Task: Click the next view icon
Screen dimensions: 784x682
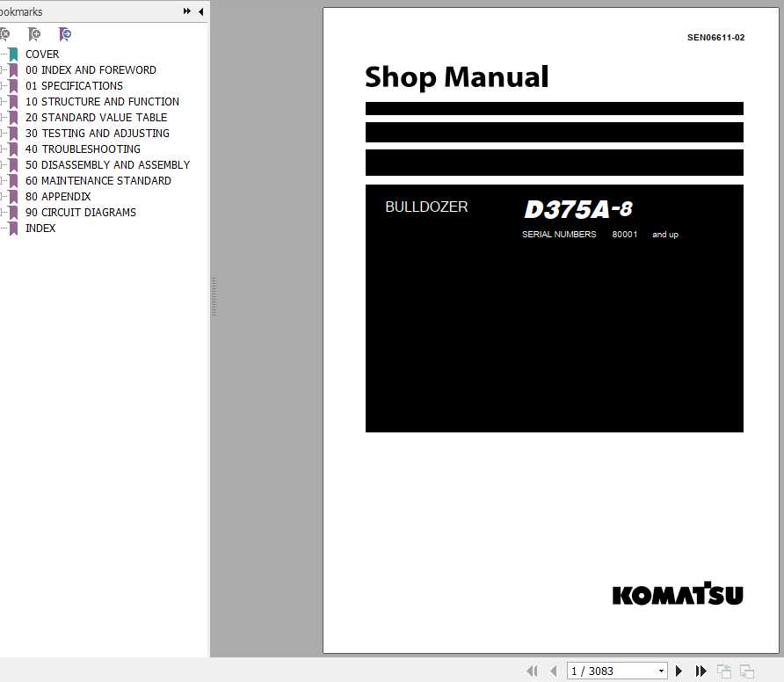Action: (x=749, y=671)
